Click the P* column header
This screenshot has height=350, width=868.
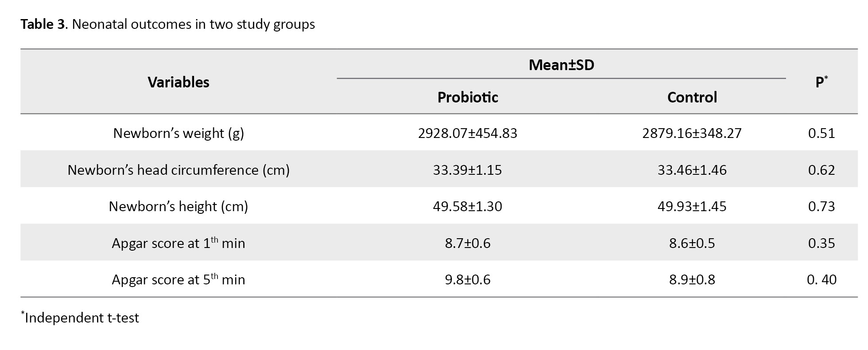(x=821, y=82)
